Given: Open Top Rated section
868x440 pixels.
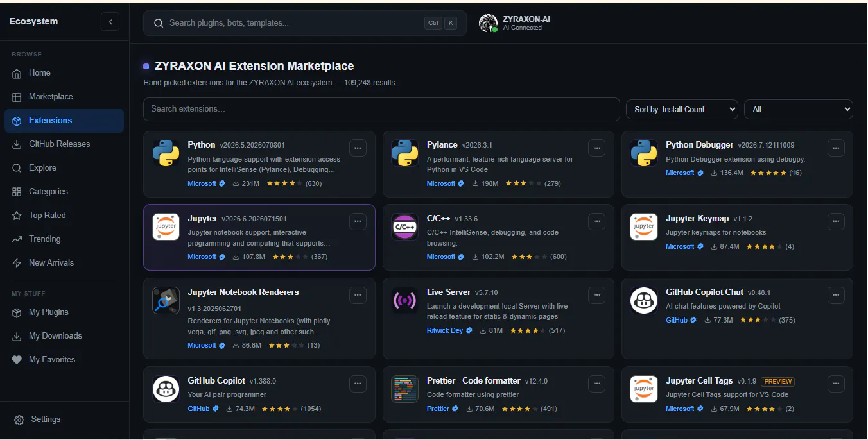Looking at the screenshot, I should tap(64, 216).
